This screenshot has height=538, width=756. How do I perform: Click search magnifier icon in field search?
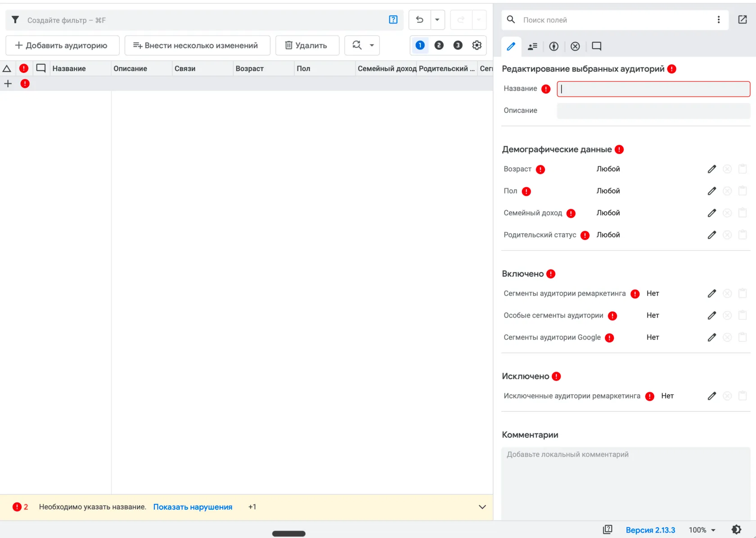(511, 20)
